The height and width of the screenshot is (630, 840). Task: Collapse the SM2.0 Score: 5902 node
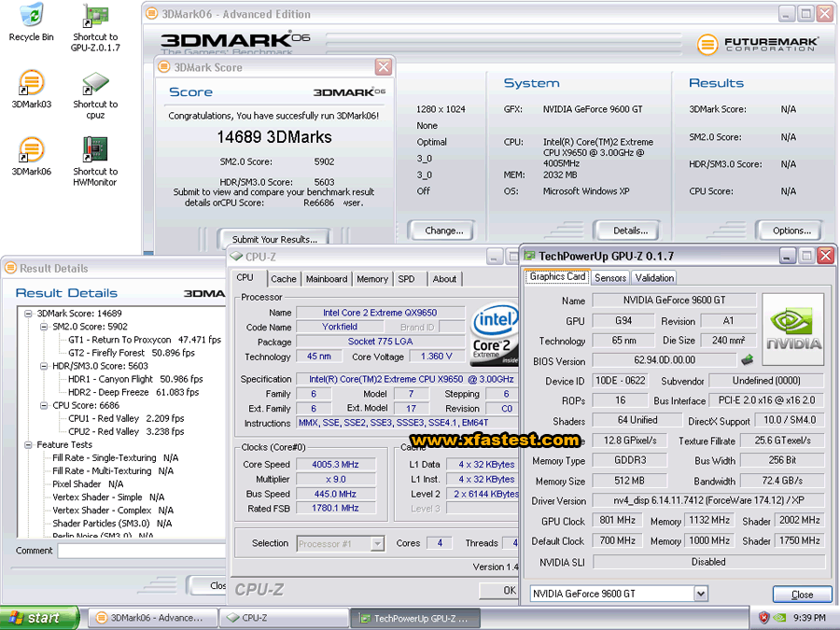44,327
